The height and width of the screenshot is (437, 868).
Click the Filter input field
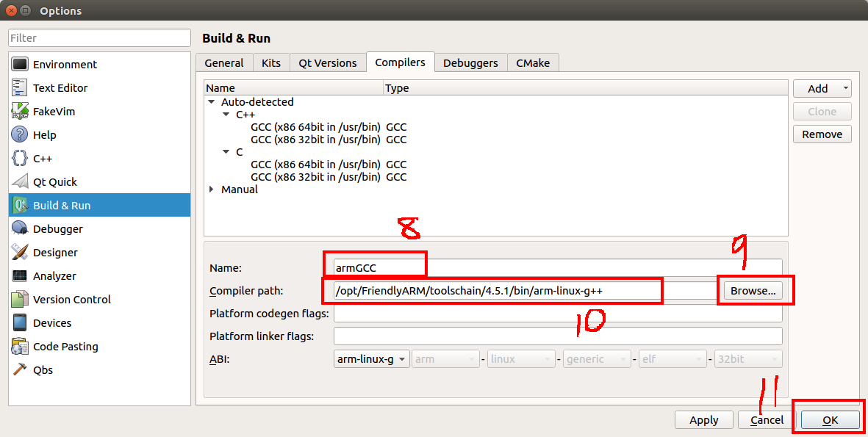click(98, 37)
